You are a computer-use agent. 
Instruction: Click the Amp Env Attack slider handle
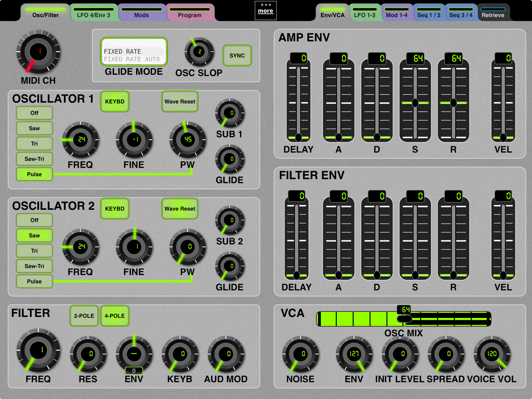[x=339, y=138]
